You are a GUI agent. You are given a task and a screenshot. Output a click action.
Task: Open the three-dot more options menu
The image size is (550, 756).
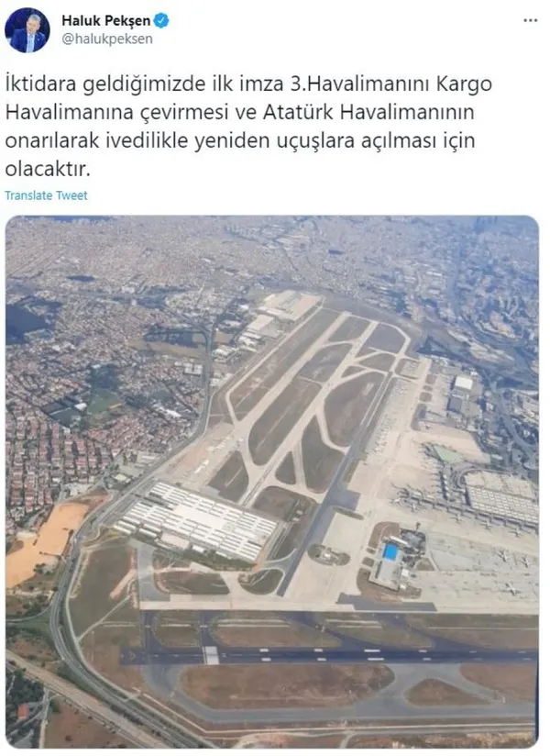coord(530,20)
